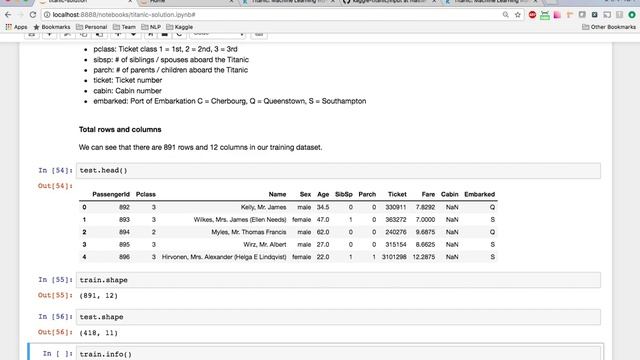Open the NLP bookmarks folder
This screenshot has height=360, width=640.
coord(151,27)
